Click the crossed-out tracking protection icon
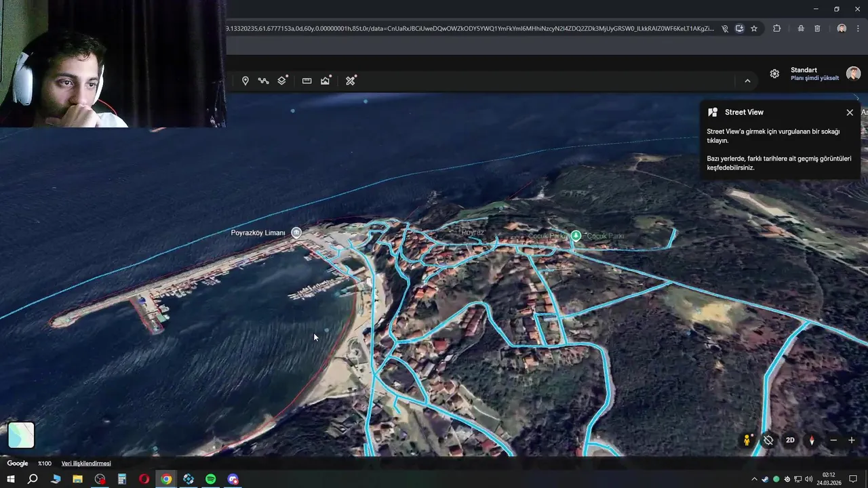 [725, 28]
